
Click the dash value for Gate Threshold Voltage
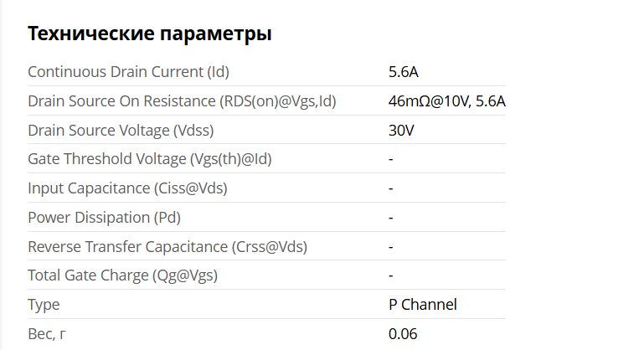[391, 159]
